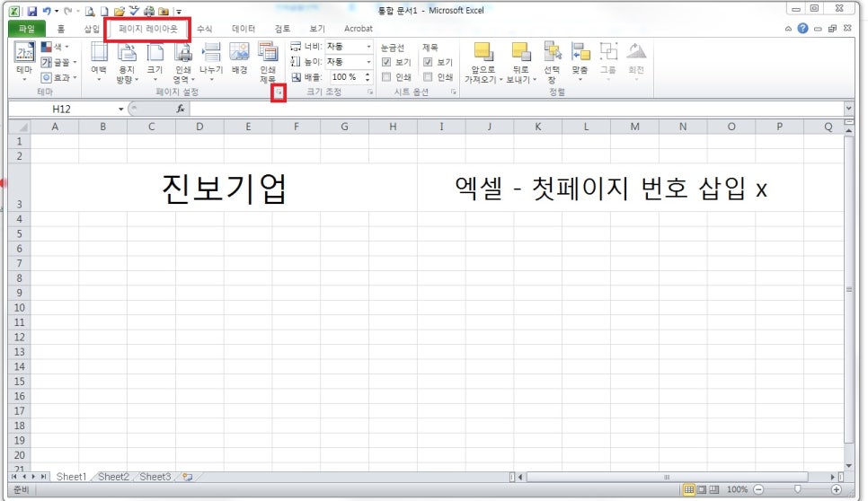
Task: Open 선택 창 (Selection Pane)
Action: (552, 63)
